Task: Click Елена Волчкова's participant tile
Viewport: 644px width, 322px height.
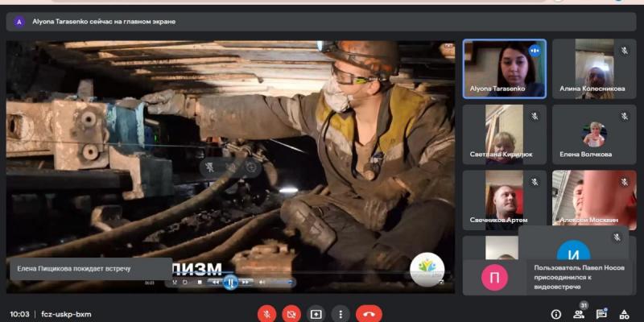Action: pyautogui.click(x=594, y=134)
